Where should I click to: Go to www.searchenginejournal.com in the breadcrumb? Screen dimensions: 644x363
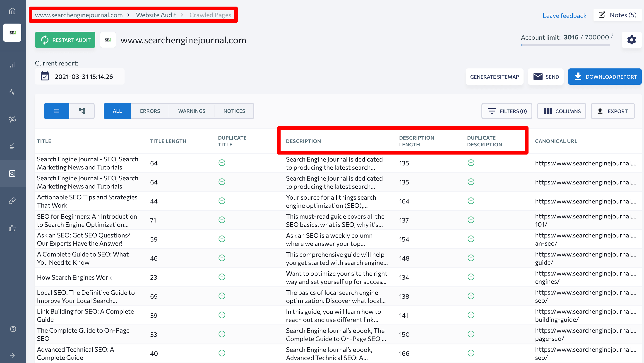[79, 15]
